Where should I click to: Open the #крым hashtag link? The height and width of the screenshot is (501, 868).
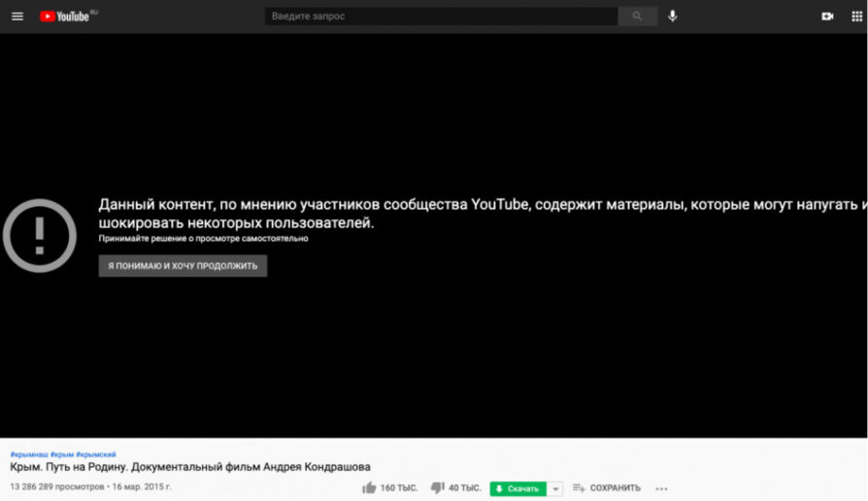[x=62, y=454]
